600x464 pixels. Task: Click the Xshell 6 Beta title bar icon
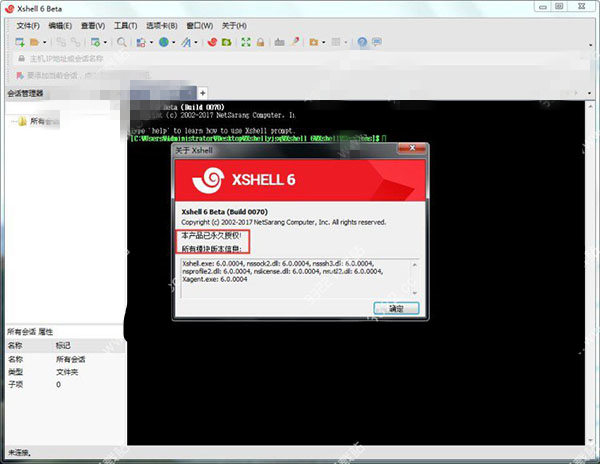click(10, 8)
